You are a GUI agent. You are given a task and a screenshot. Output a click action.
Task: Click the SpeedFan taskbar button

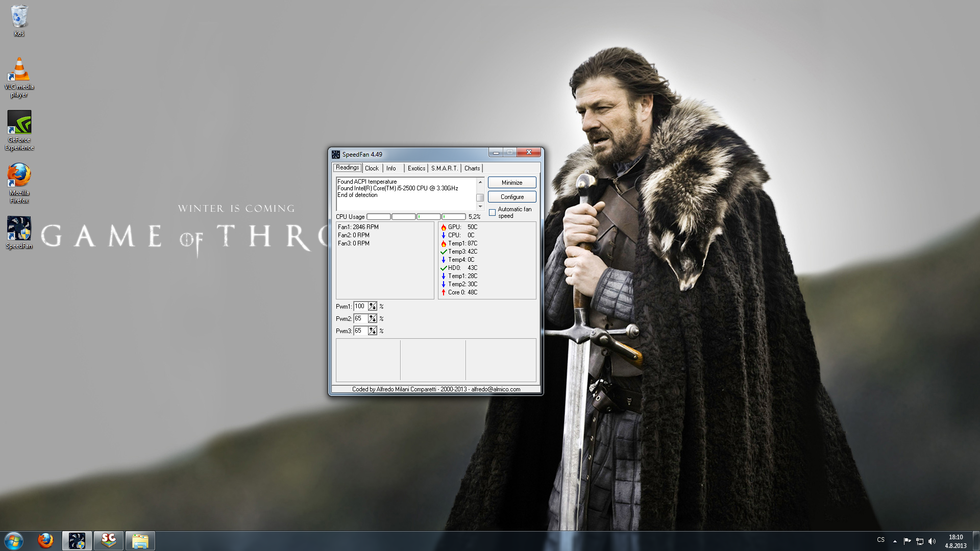pyautogui.click(x=77, y=540)
